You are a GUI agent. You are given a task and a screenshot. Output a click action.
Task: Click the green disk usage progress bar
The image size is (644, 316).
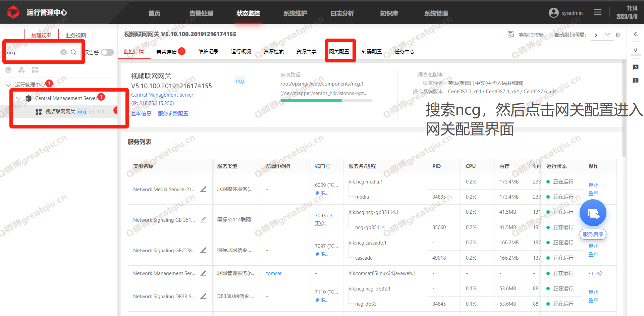pos(311,100)
